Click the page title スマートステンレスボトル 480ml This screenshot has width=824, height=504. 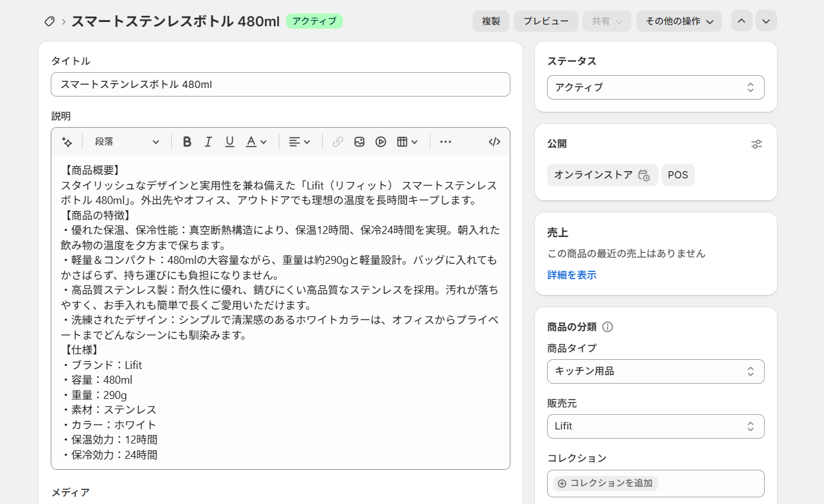[175, 21]
